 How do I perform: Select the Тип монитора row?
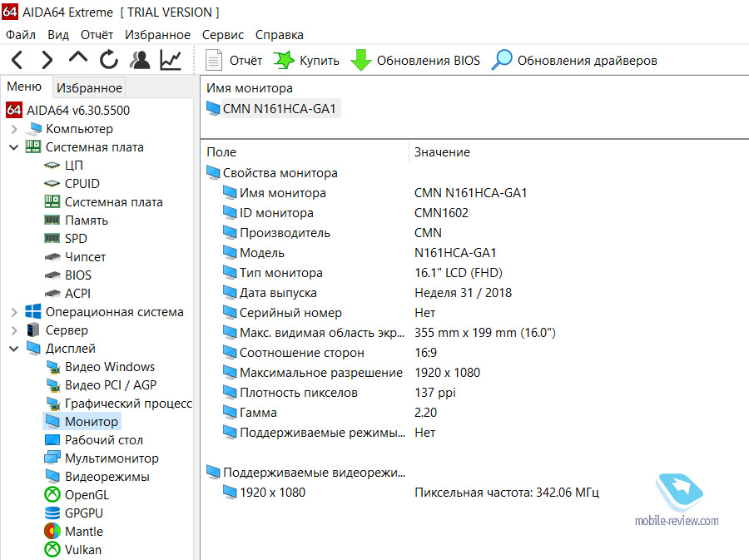pos(363,273)
